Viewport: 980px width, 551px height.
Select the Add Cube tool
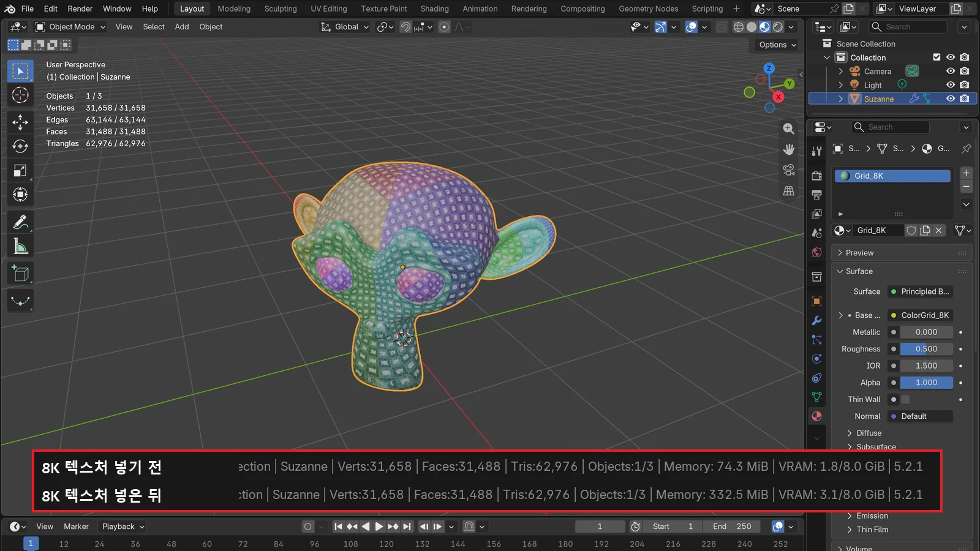coord(20,274)
